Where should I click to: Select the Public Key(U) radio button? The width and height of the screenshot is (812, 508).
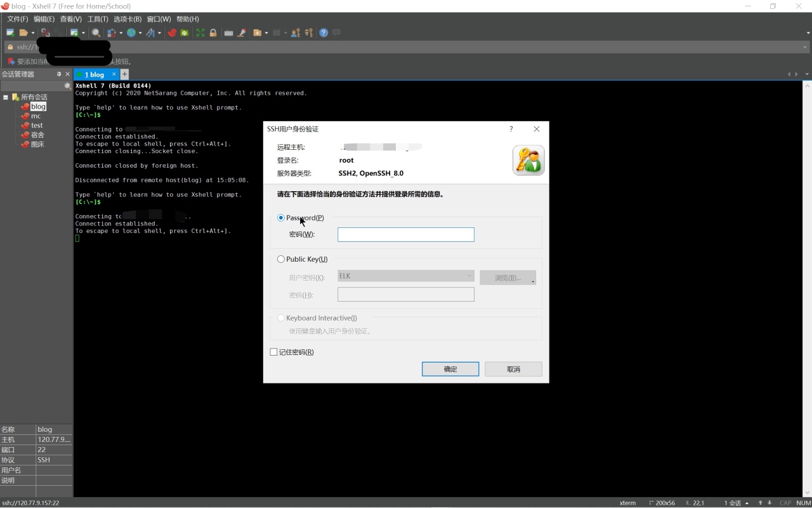[x=281, y=259]
